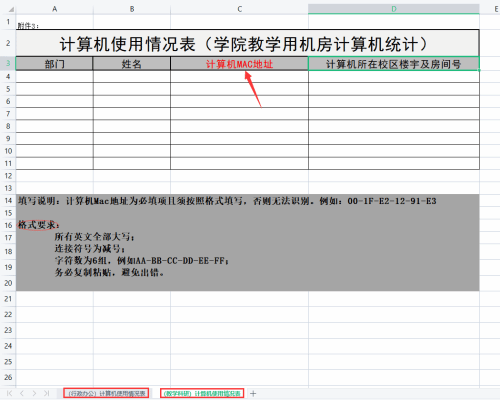Select column C header
Image resolution: width=500 pixels, height=400 pixels.
(239, 9)
